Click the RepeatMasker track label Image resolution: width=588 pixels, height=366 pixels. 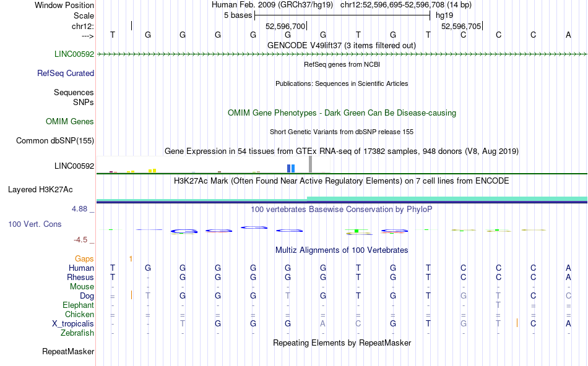[x=68, y=351]
